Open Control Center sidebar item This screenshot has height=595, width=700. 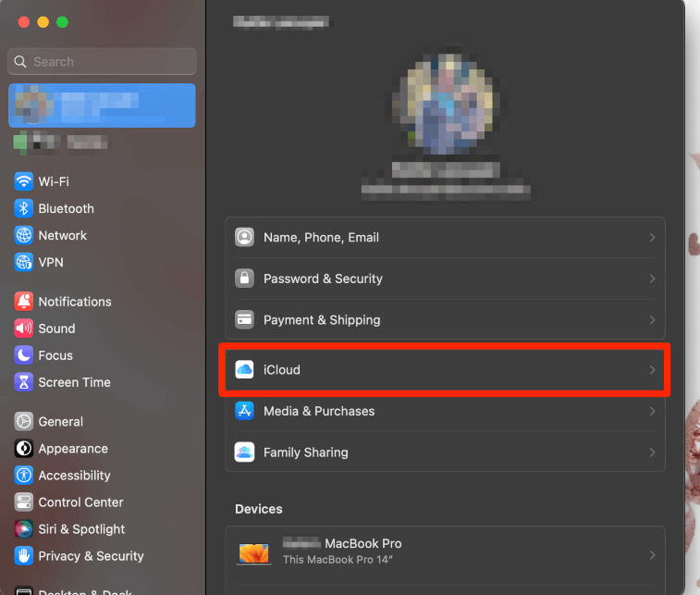pos(80,502)
